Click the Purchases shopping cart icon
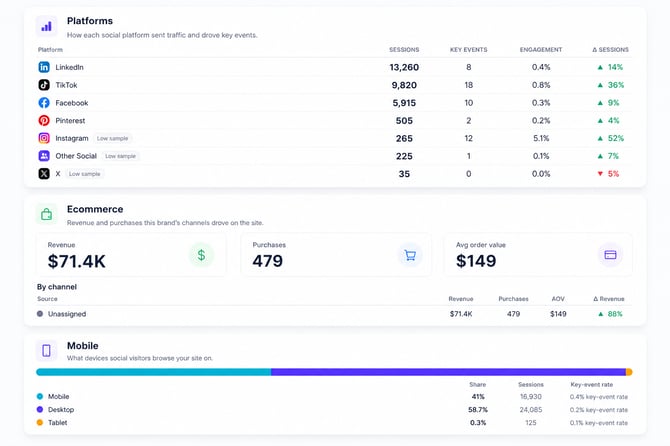The image size is (670, 446). (410, 255)
